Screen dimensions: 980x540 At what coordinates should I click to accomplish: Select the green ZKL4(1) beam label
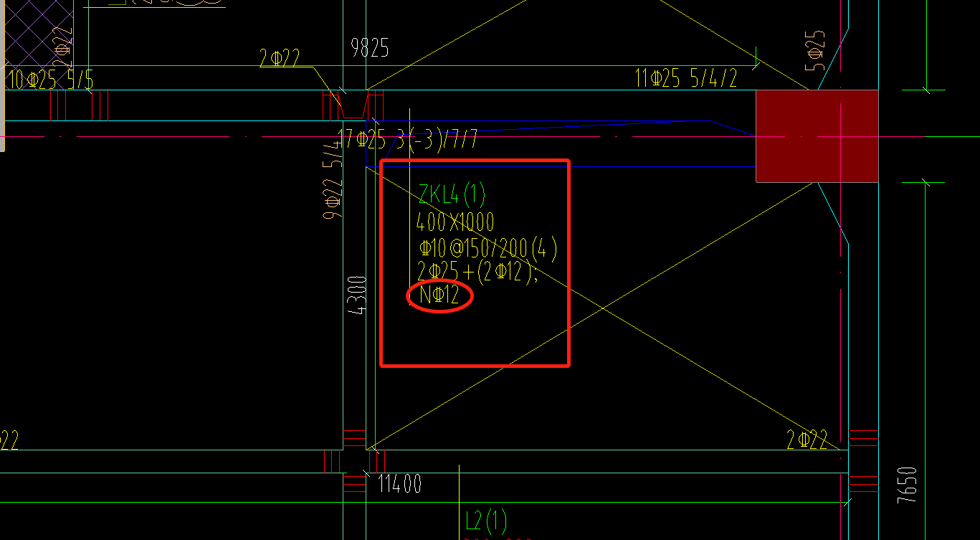point(452,194)
